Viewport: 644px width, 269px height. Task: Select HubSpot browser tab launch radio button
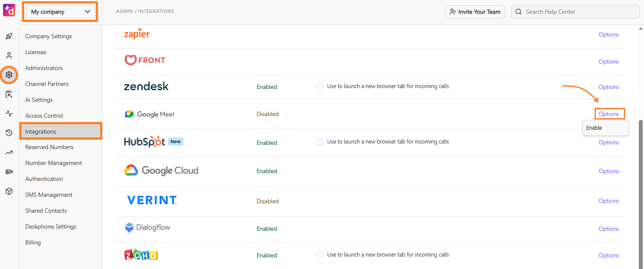(x=320, y=142)
